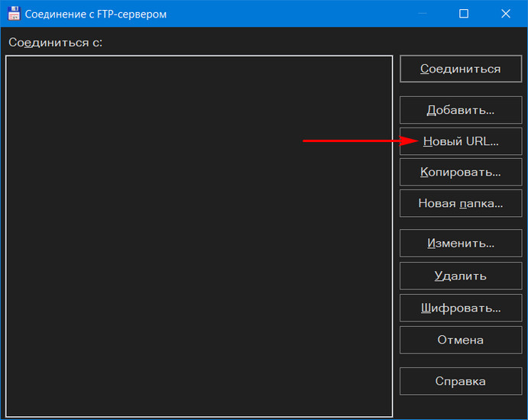Click the Новый URL... button
The height and width of the screenshot is (420, 528).
click(461, 141)
